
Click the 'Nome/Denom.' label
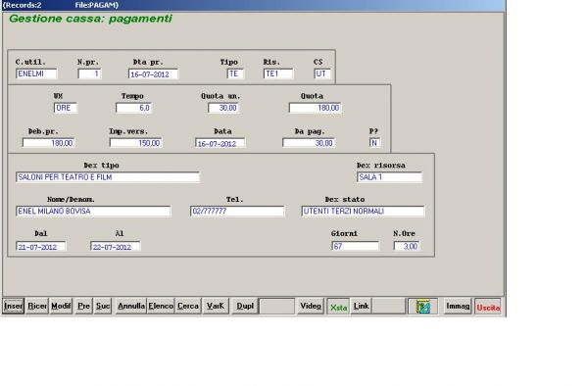coord(71,200)
